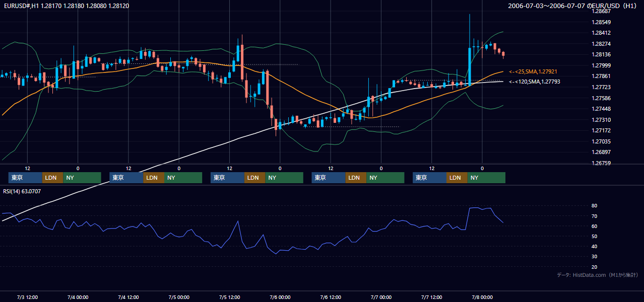Click the orange 25 SMA 1.27921 label
The image size is (644, 302).
533,72
